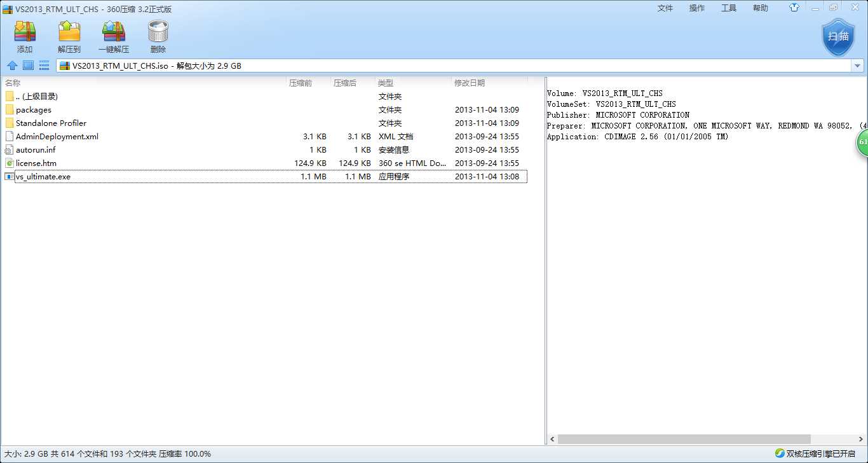Click the 删除 (Delete) trash icon
Viewport: 868px width, 463px height.
coord(158,31)
